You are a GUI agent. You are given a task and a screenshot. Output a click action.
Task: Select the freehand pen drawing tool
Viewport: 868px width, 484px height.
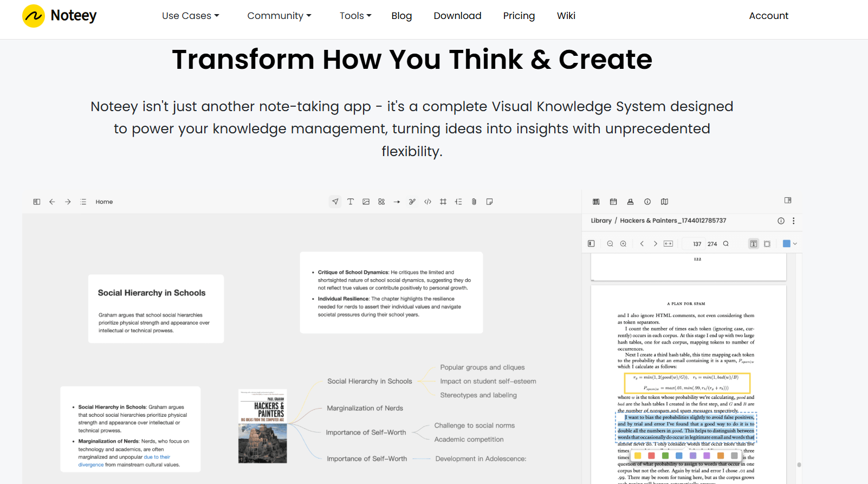[412, 202]
